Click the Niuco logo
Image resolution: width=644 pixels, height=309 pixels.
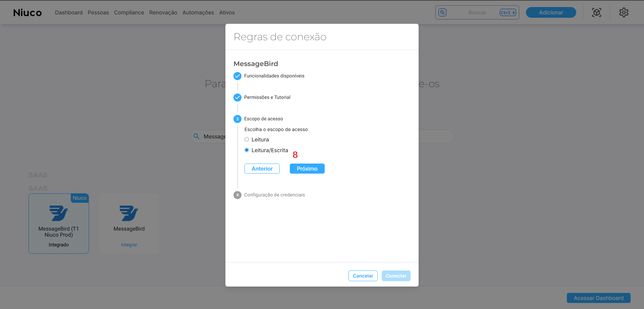tap(28, 13)
